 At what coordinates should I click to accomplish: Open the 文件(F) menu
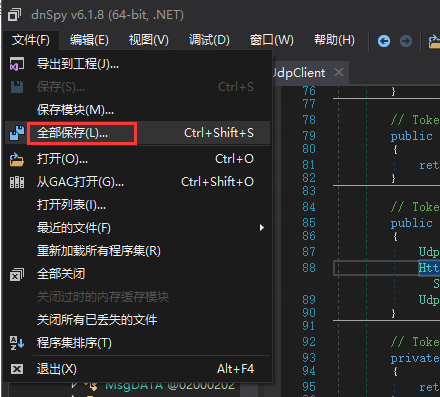coord(31,40)
